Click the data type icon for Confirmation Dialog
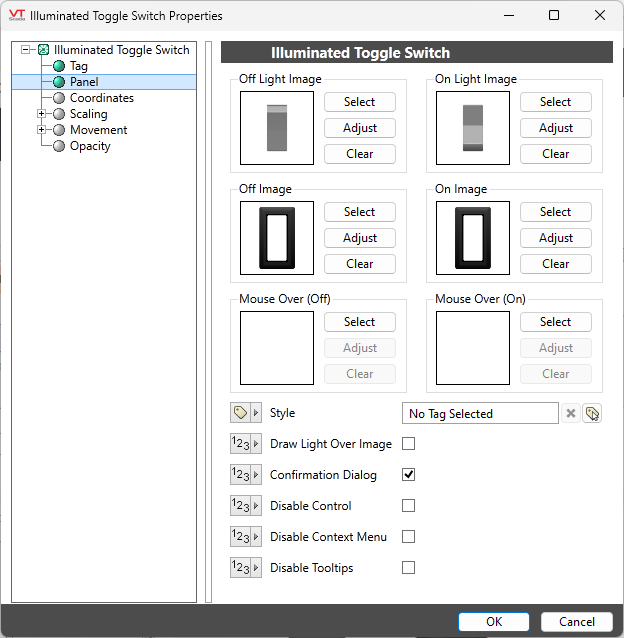 point(240,475)
